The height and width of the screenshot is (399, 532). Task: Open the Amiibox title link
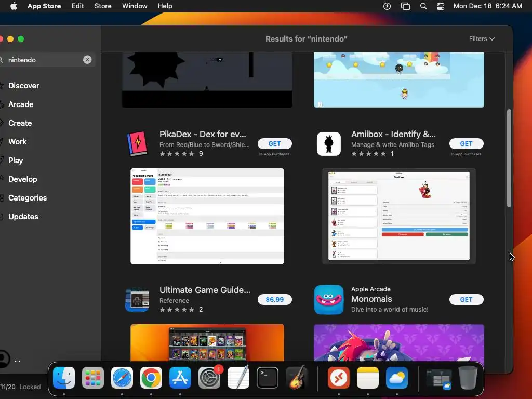pyautogui.click(x=393, y=135)
